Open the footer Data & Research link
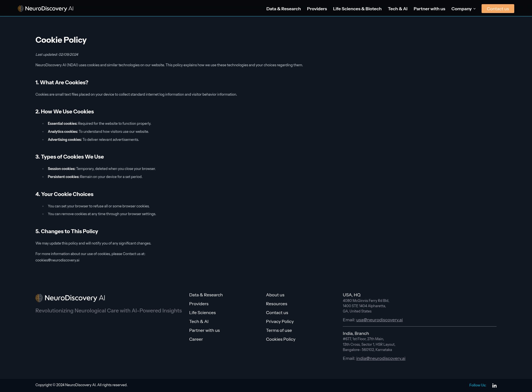The height and width of the screenshot is (392, 532). tap(206, 295)
